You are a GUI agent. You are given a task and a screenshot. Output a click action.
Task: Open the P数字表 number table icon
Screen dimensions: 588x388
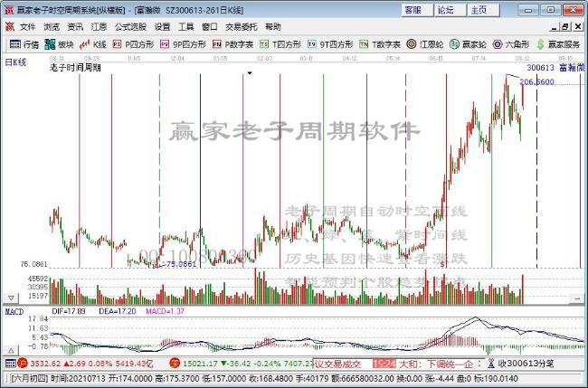tap(217, 44)
